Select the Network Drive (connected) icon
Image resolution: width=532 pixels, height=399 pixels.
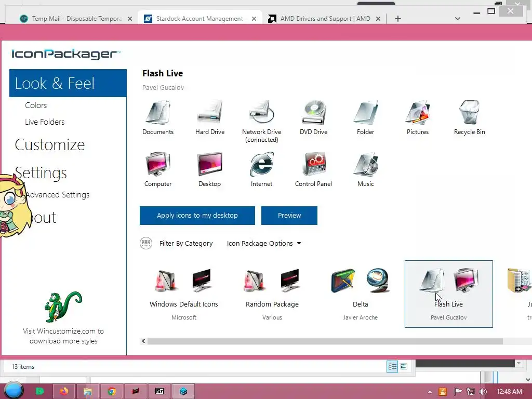coord(262,113)
